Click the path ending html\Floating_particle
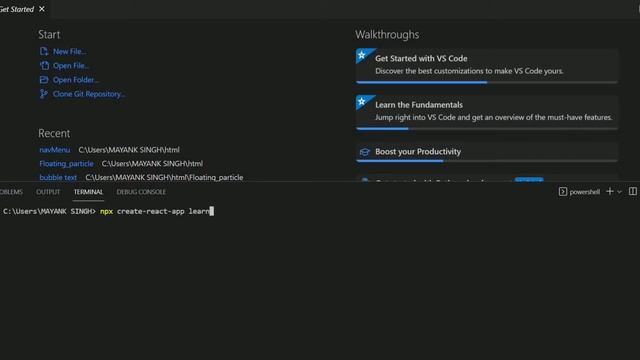The width and height of the screenshot is (640, 360). point(164,178)
